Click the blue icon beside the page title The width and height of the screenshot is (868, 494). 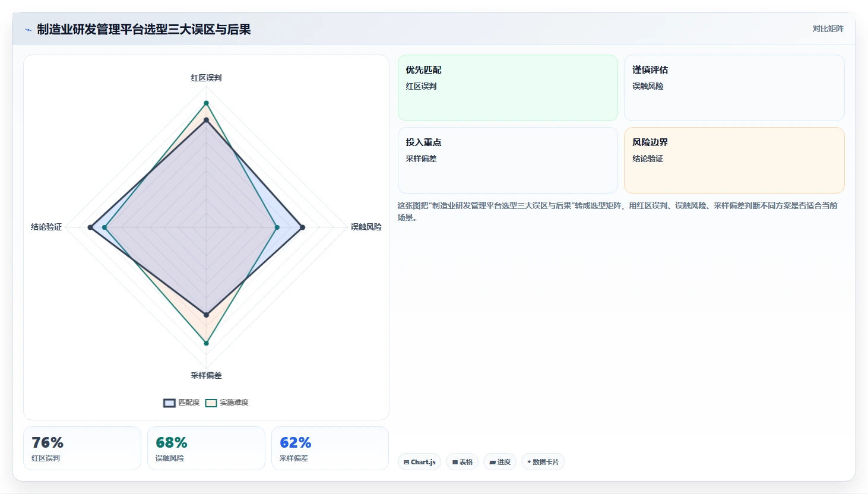pyautogui.click(x=28, y=30)
